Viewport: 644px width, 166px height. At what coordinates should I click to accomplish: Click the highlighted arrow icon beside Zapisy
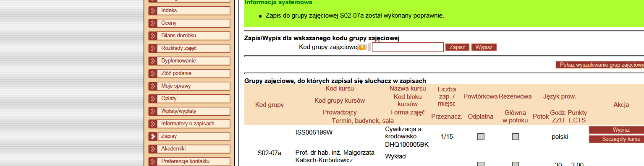pyautogui.click(x=153, y=136)
